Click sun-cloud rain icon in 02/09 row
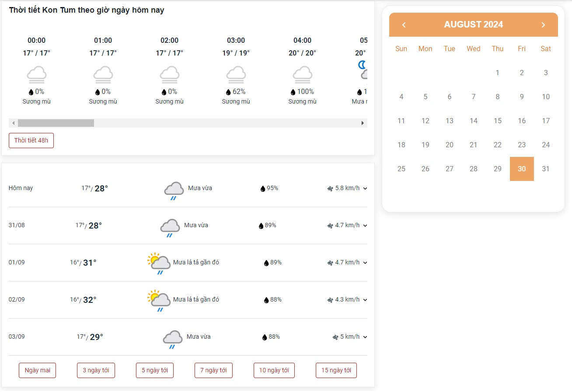The image size is (572, 392). (x=159, y=301)
